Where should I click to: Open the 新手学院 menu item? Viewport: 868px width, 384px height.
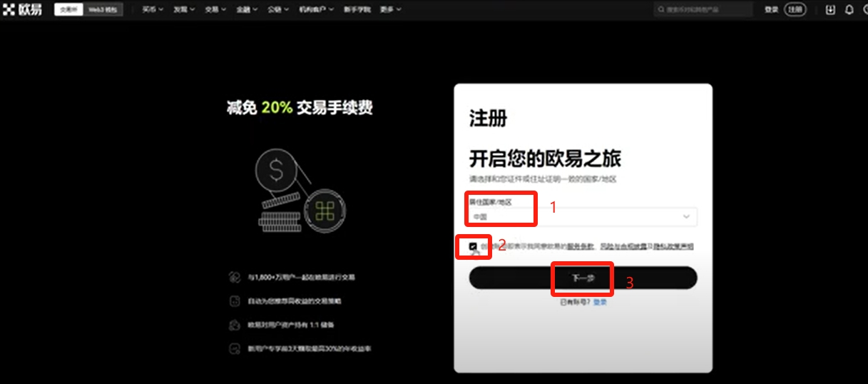pyautogui.click(x=356, y=9)
